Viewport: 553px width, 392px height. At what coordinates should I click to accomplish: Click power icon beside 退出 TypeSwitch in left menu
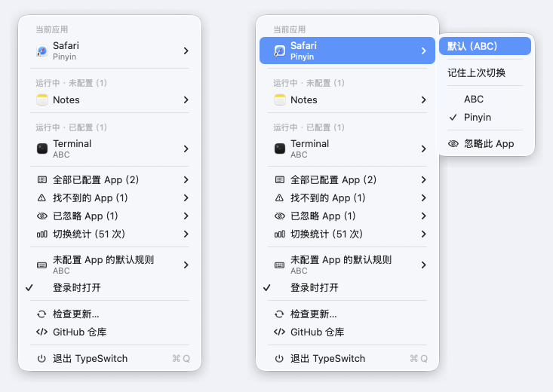(42, 359)
